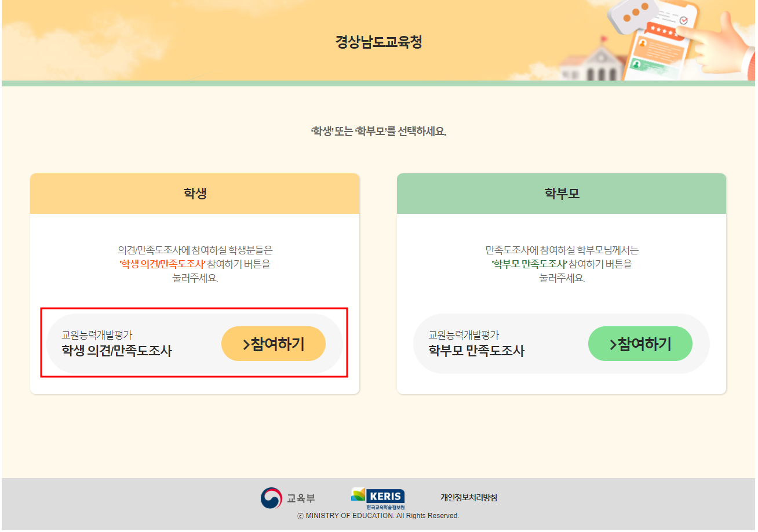This screenshot has width=758, height=532.
Task: Click the orange '학생 의견/만족도조사' highlighted text
Action: point(162,264)
